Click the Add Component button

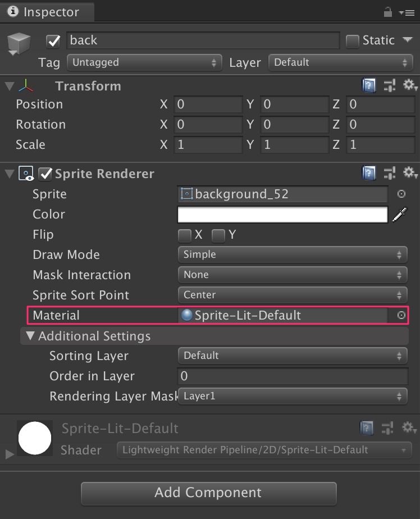[x=208, y=493]
